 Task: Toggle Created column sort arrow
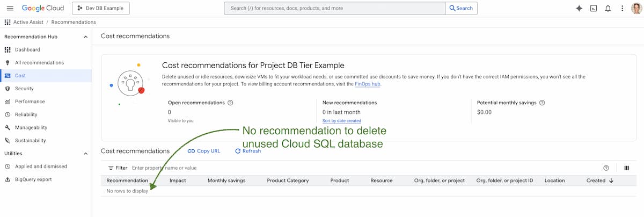(x=611, y=180)
